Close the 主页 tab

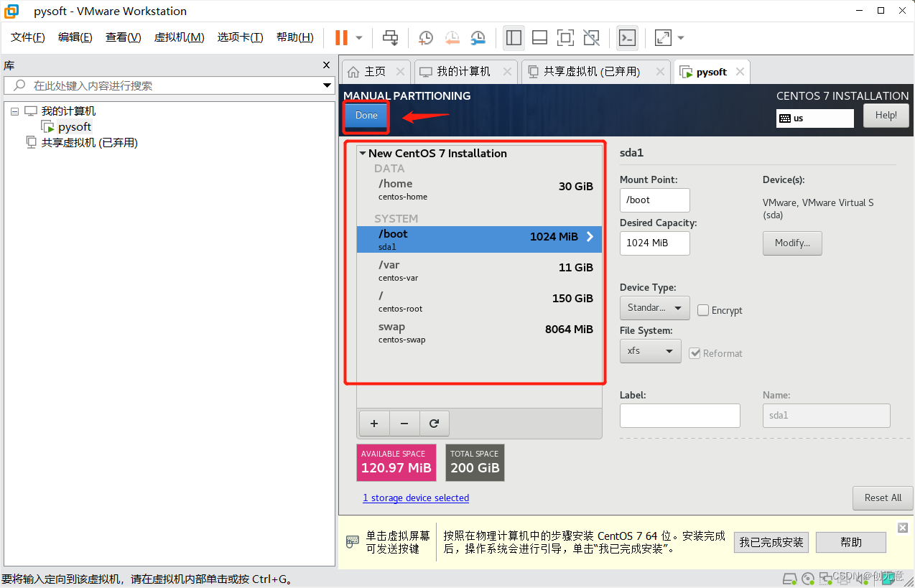(401, 72)
